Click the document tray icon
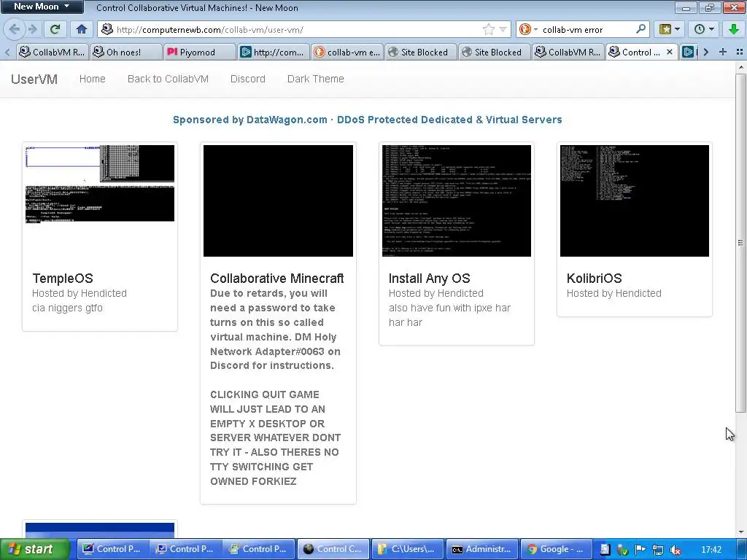The height and width of the screenshot is (560, 747). click(x=605, y=550)
